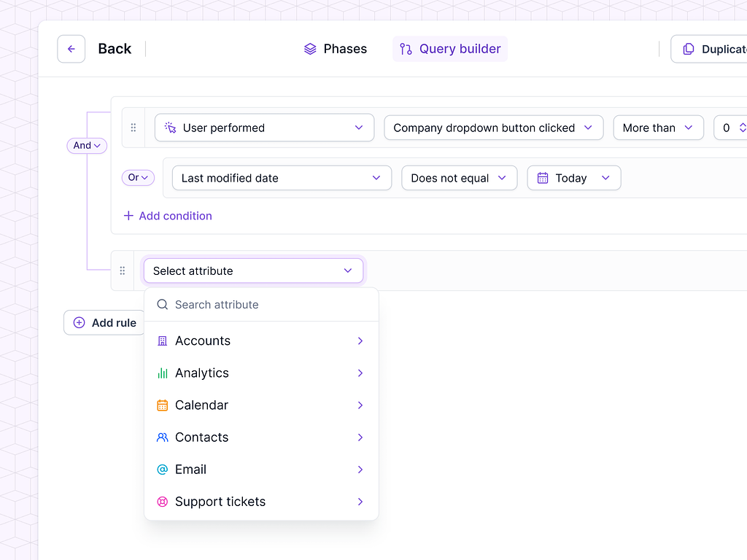This screenshot has height=560, width=747.
Task: Select Email in attribute list
Action: pyautogui.click(x=262, y=470)
